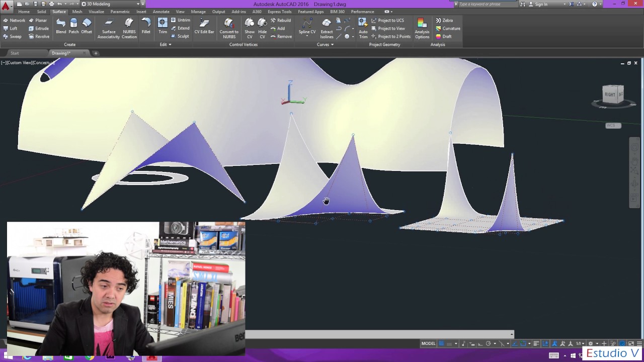Screen dimensions: 644x362
Task: Click the Blend surface tool
Action: coord(61,26)
